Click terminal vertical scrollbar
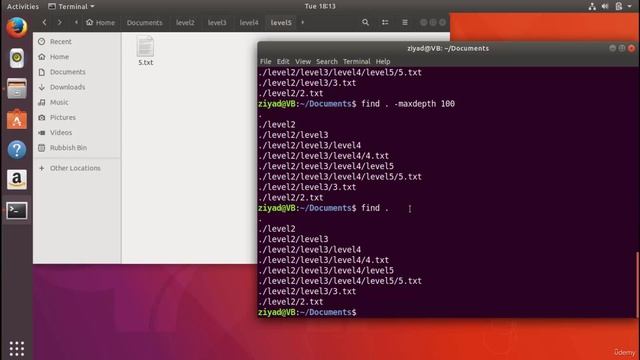This screenshot has width=640, height=360. pyautogui.click(x=637, y=284)
